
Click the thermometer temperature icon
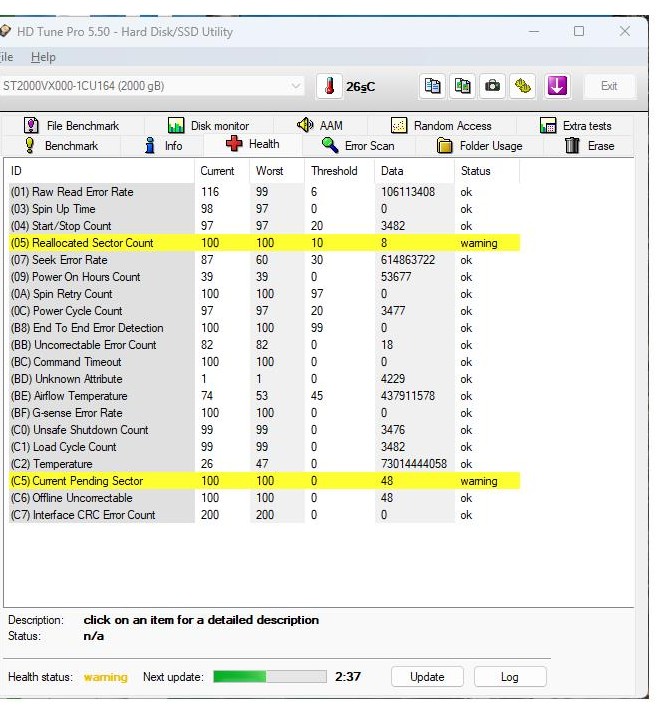(x=330, y=87)
